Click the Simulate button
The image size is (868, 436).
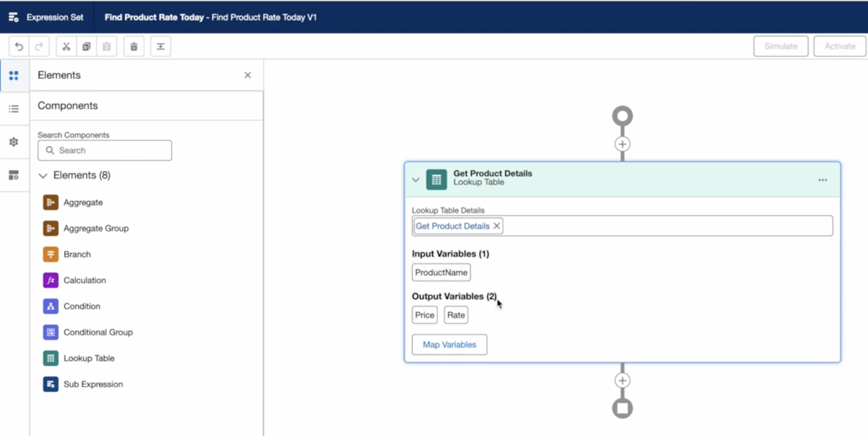point(781,46)
